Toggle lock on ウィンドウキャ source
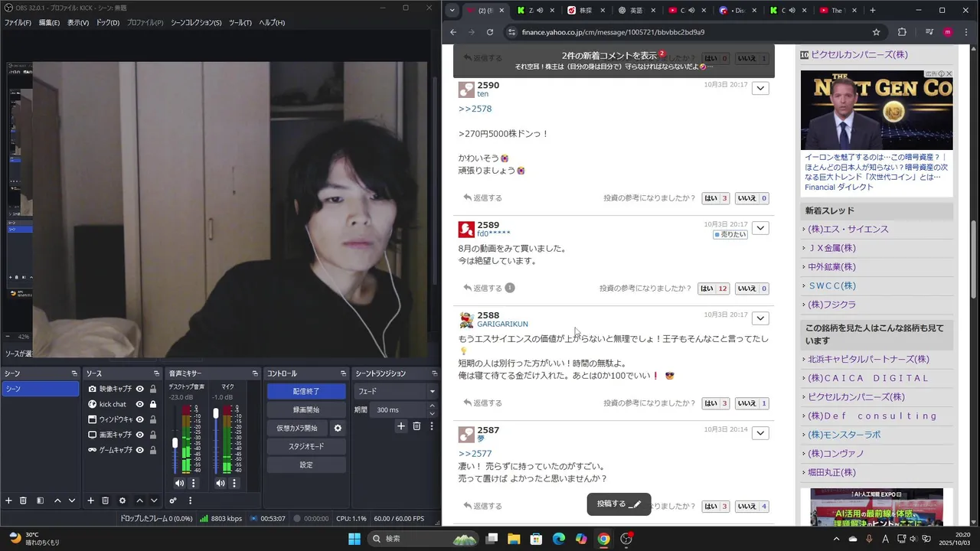Viewport: 980px width, 551px height. (x=153, y=419)
